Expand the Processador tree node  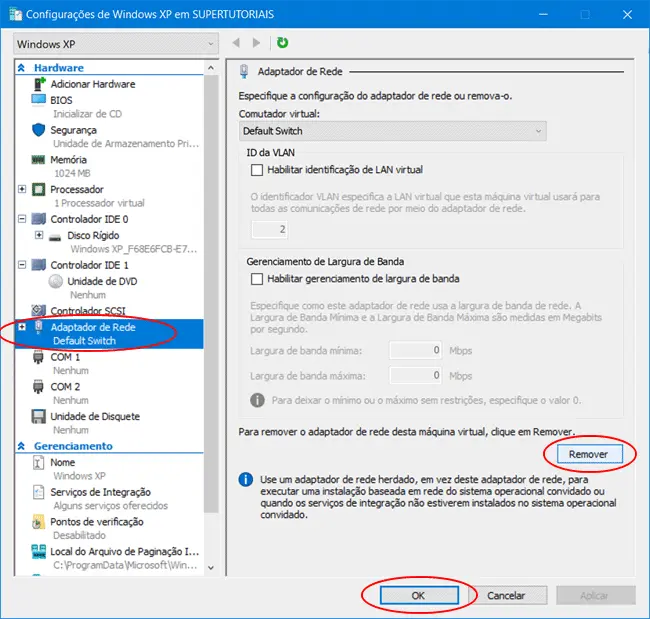click(x=22, y=189)
